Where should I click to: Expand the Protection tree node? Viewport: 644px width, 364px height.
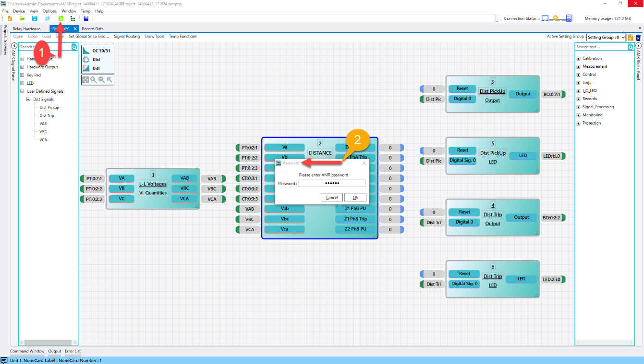pos(578,123)
